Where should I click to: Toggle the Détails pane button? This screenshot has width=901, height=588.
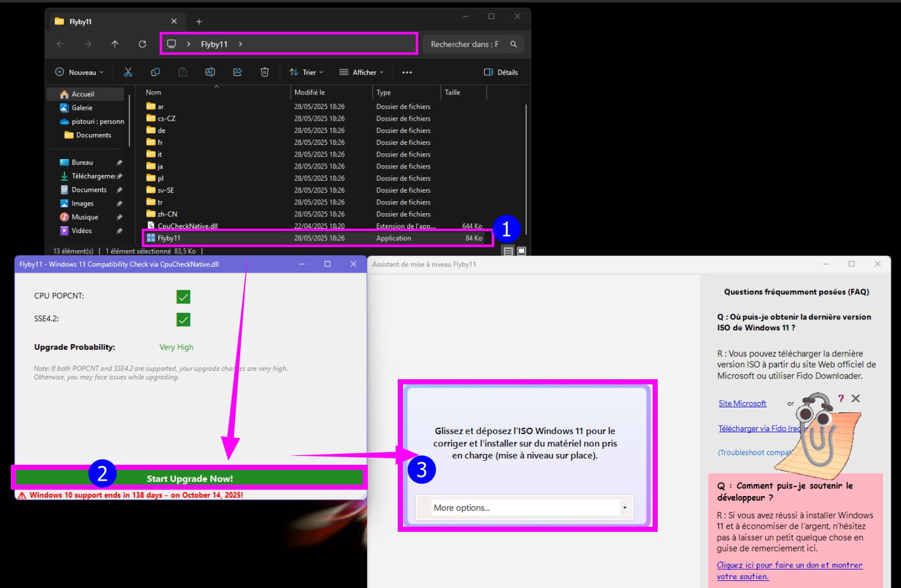501,72
